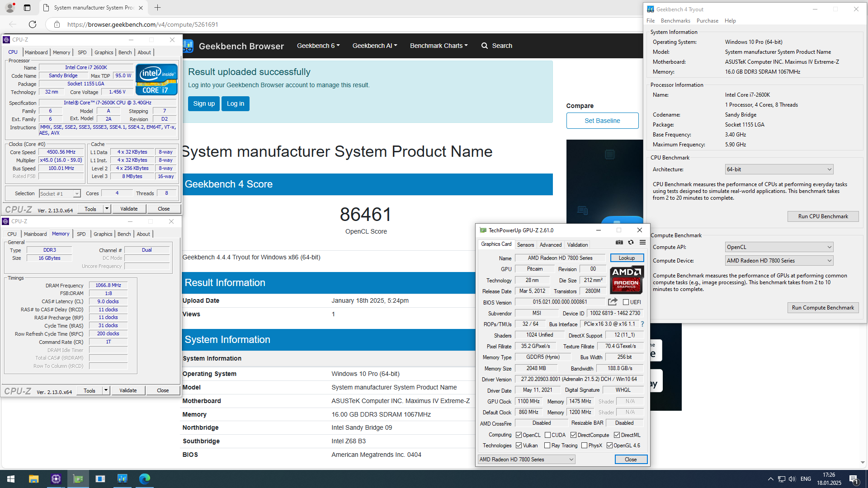Open the notification center icon
Image resolution: width=868 pixels, height=488 pixels.
coord(854,479)
